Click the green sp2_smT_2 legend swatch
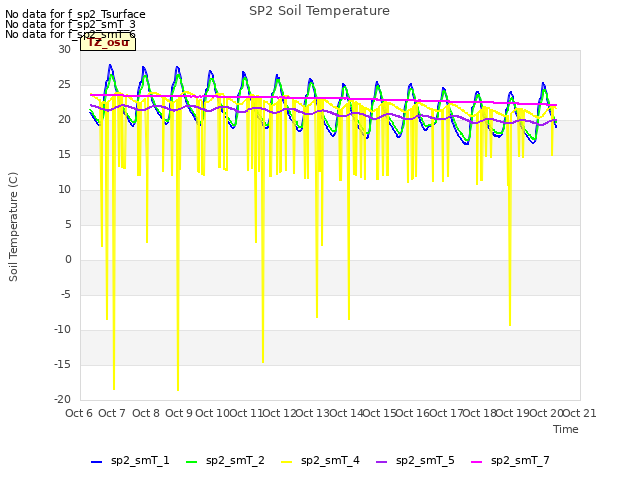This screenshot has height=480, width=640. pyautogui.click(x=191, y=462)
